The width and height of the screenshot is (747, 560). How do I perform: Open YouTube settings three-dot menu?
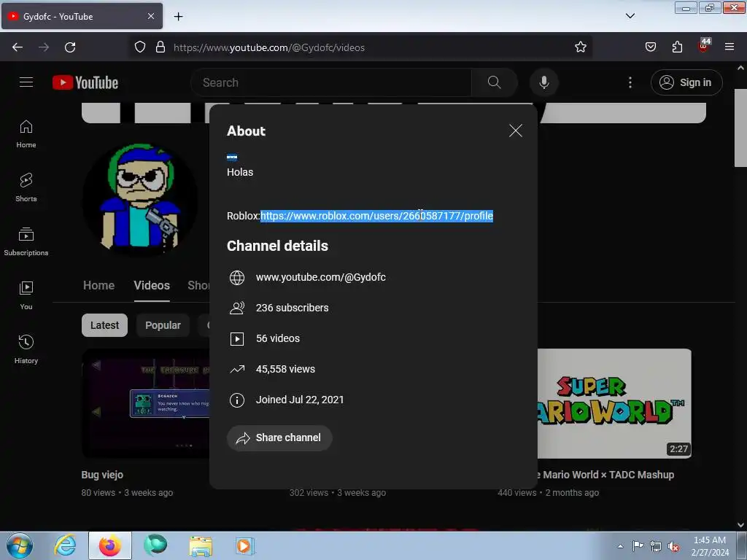click(630, 82)
